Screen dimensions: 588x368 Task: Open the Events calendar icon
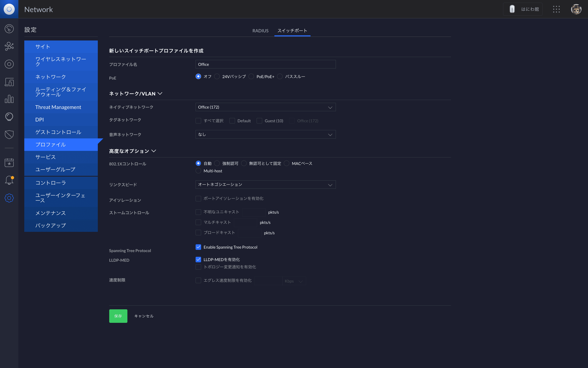(9, 163)
